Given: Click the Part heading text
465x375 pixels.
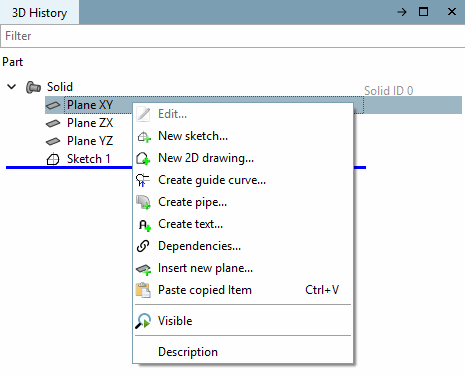Looking at the screenshot, I should click(x=13, y=62).
